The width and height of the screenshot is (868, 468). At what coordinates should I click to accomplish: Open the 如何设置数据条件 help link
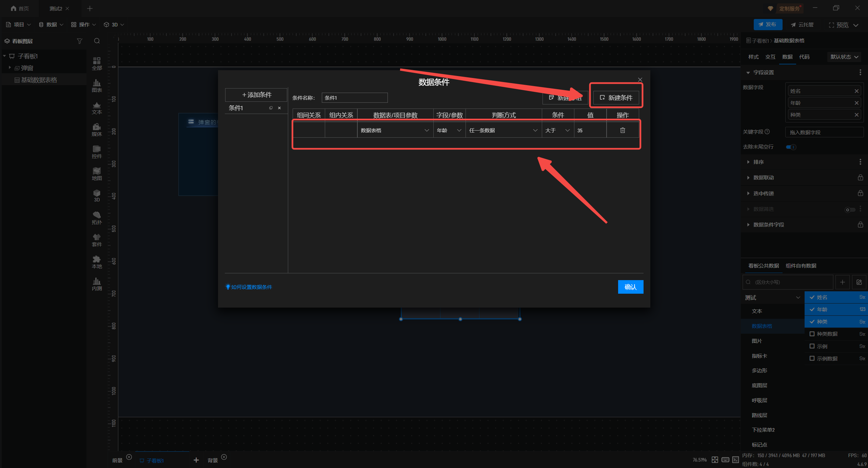pyautogui.click(x=251, y=287)
